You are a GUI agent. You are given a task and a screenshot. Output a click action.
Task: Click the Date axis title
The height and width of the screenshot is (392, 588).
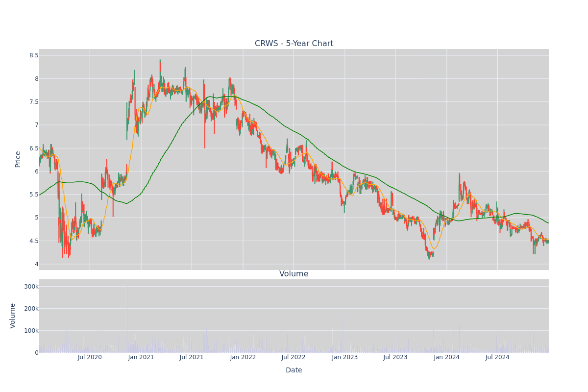click(294, 370)
